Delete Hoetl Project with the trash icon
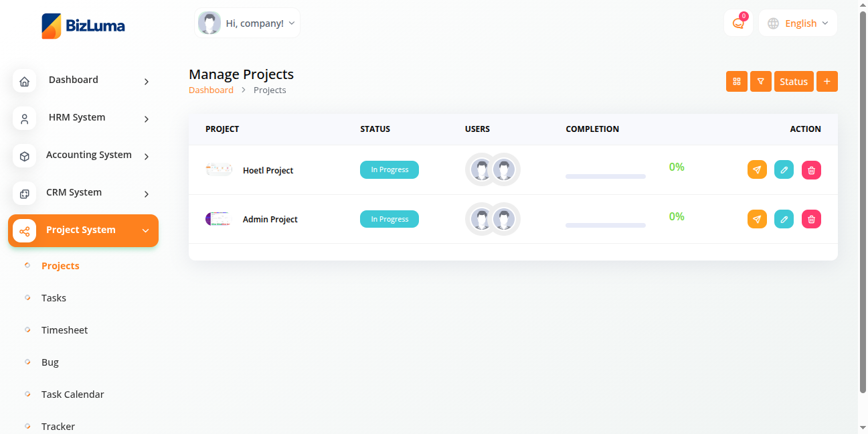The height and width of the screenshot is (434, 868). tap(811, 170)
